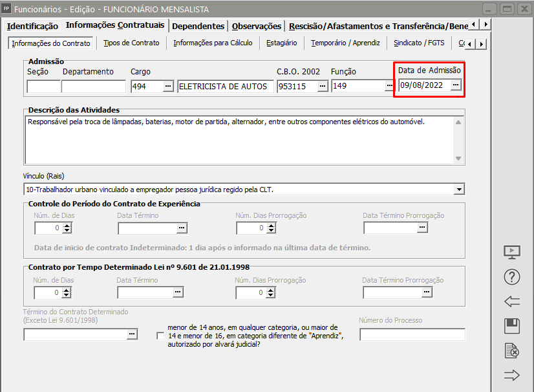Check the 'menor de 14 anos' checkbox
Image resolution: width=534 pixels, height=392 pixels.
[x=160, y=335]
